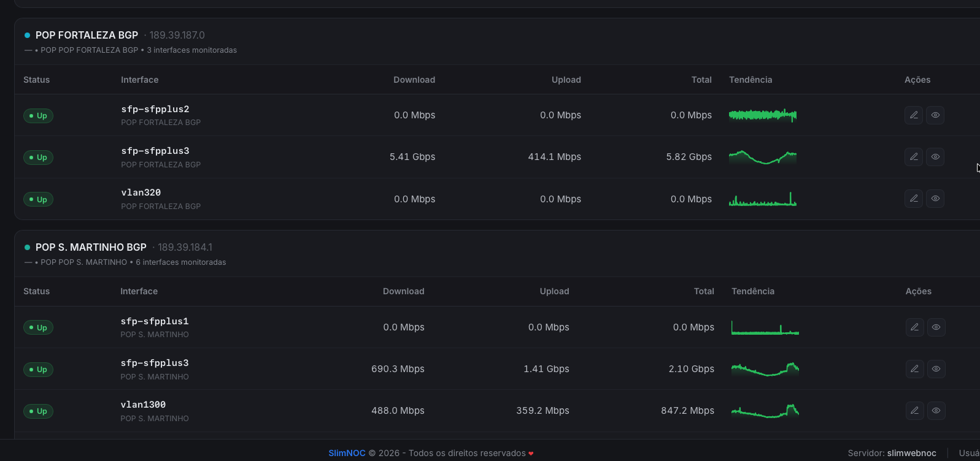
Task: Click the 690.3 Mbps download value
Action: (x=398, y=369)
